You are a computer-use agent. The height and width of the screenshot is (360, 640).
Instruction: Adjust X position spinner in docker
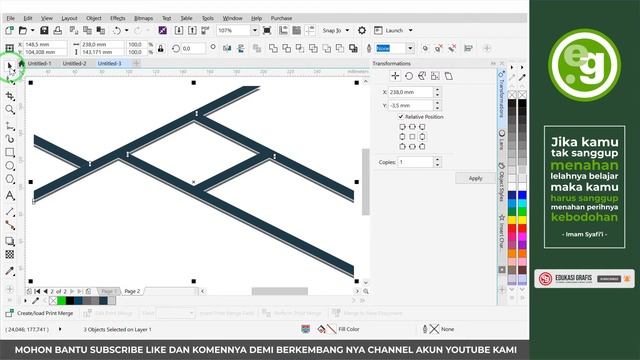click(x=437, y=92)
